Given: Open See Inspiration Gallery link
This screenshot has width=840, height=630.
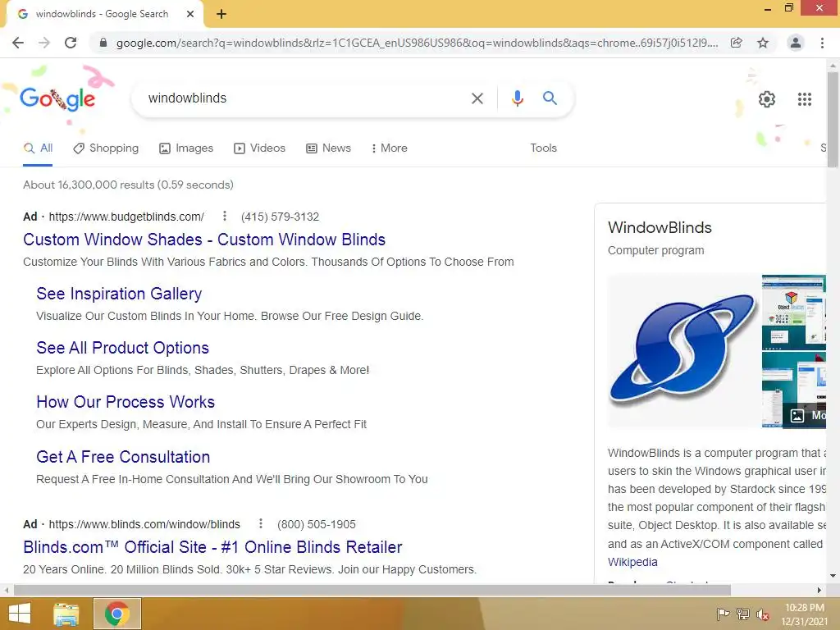Looking at the screenshot, I should click(x=119, y=294).
